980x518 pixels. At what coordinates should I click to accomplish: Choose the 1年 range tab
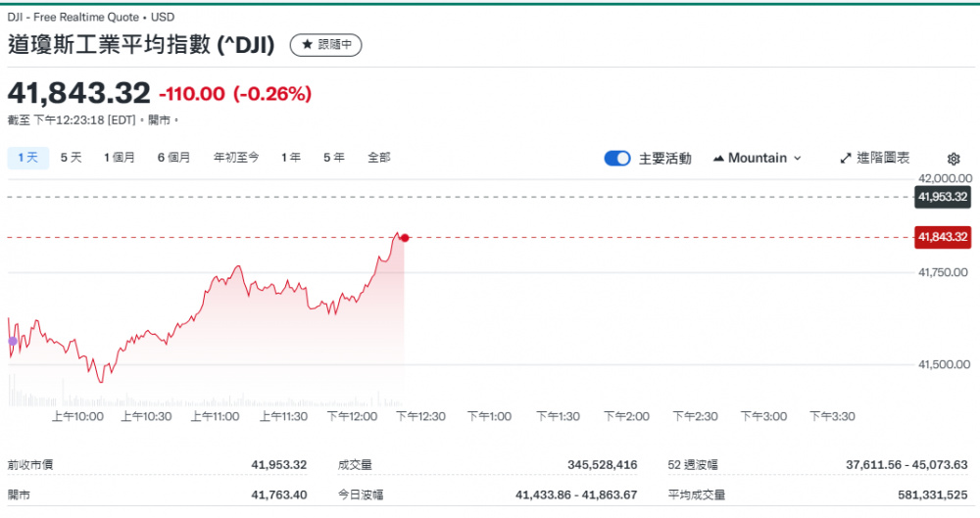(290, 158)
